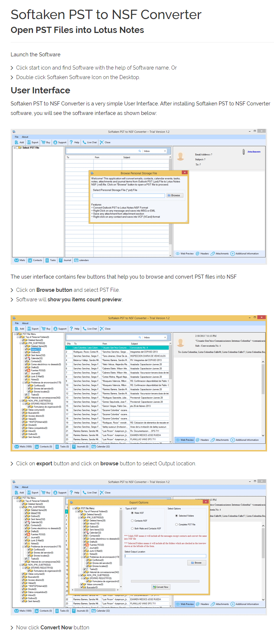The image size is (274, 644).
Task: Click Add icon in second screenshot toolbar
Action: tap(17, 329)
